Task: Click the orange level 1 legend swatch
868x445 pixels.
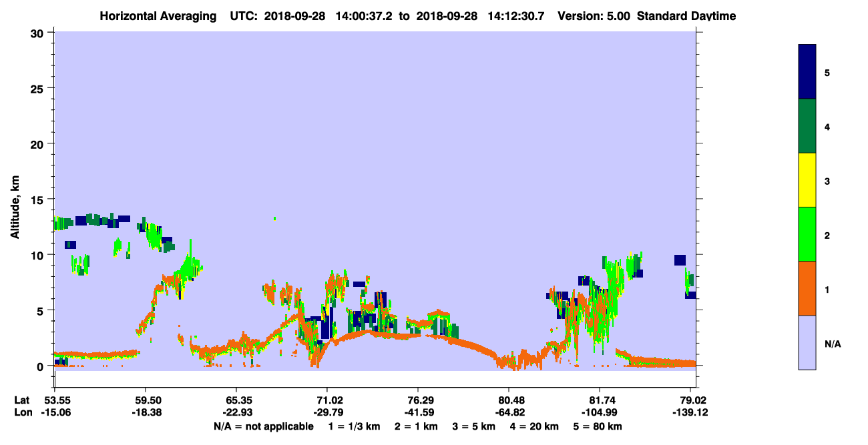Action: pos(807,288)
